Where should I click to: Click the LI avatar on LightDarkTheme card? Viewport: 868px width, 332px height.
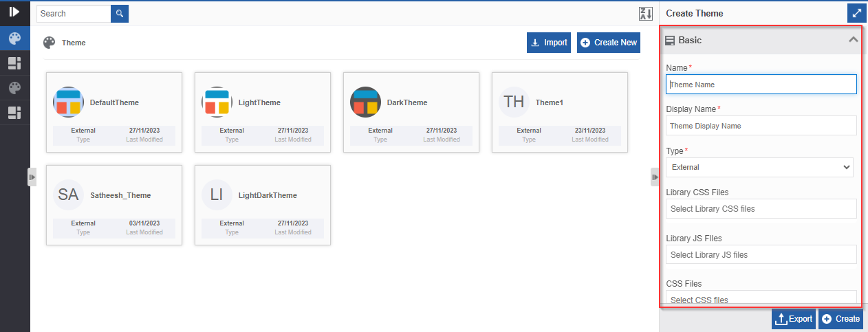pos(217,195)
